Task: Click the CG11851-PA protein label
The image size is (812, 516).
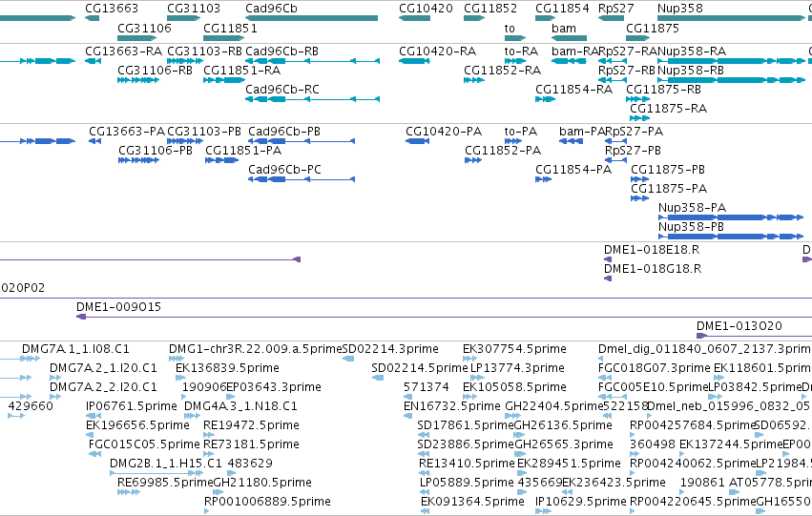Action: (243, 151)
